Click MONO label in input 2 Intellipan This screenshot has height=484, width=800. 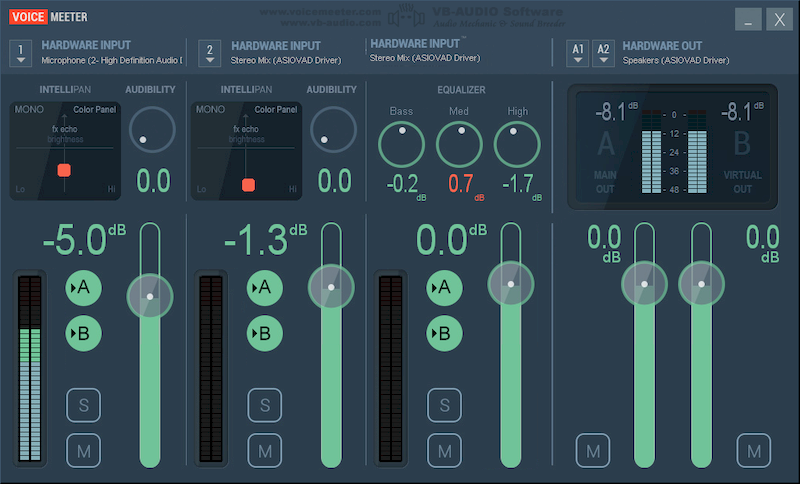pos(210,109)
